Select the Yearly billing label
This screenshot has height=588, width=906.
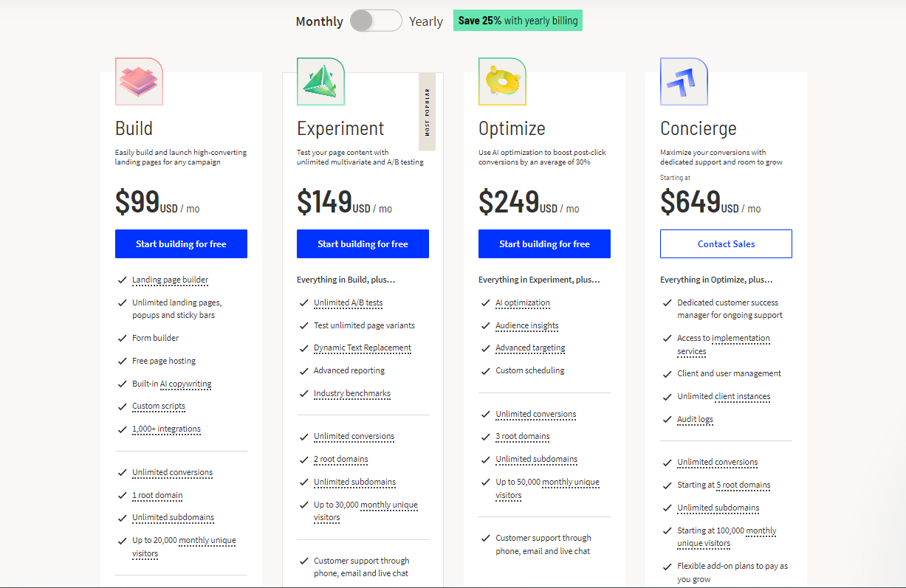click(x=426, y=21)
